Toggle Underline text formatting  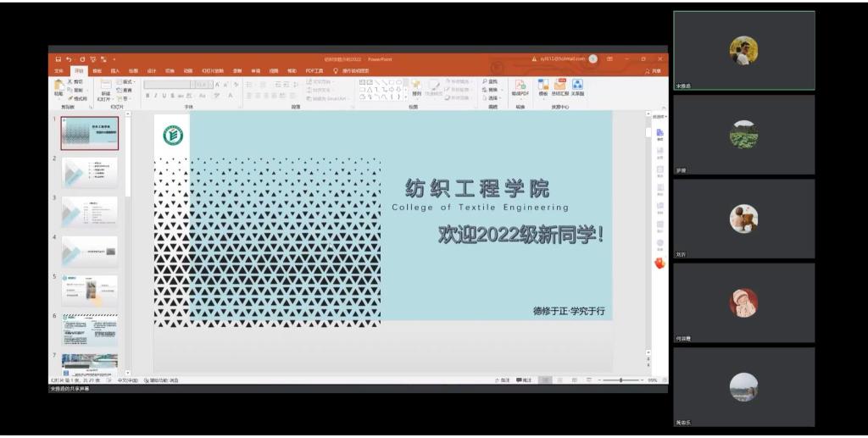coord(164,96)
